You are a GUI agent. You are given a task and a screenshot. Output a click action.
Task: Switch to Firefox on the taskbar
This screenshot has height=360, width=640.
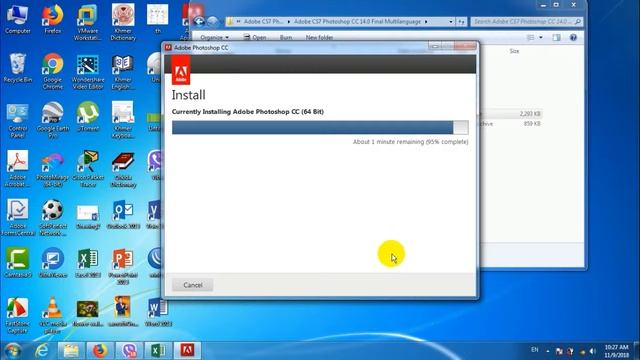point(100,351)
